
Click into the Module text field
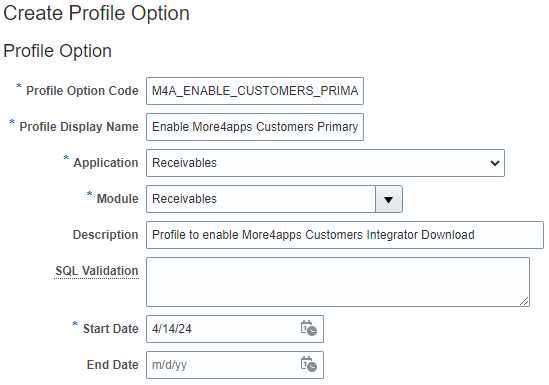point(261,199)
